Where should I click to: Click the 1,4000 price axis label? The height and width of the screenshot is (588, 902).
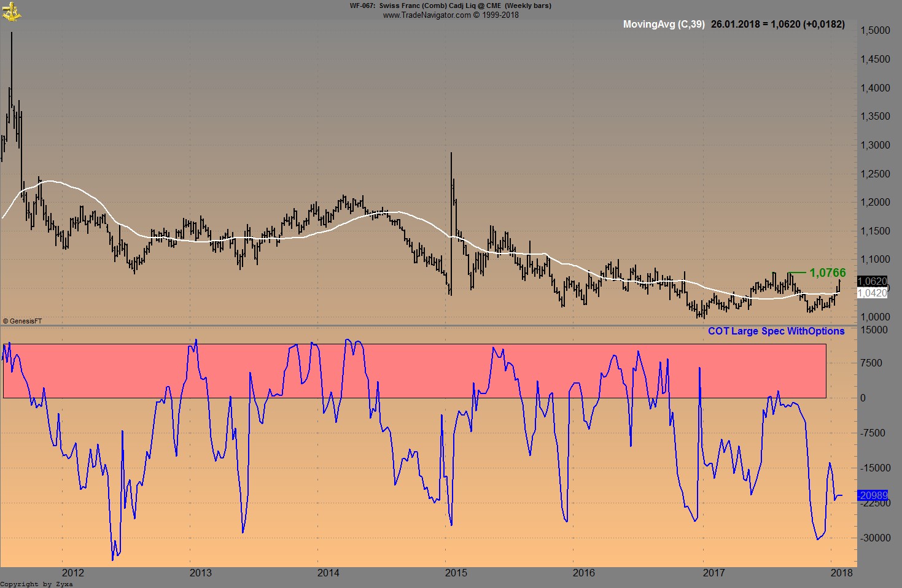[x=875, y=88]
